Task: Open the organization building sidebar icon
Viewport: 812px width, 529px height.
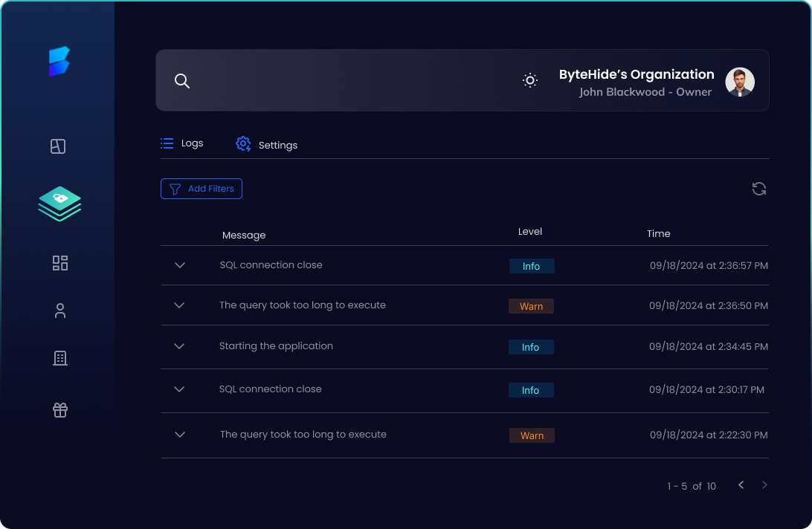Action: click(x=60, y=359)
